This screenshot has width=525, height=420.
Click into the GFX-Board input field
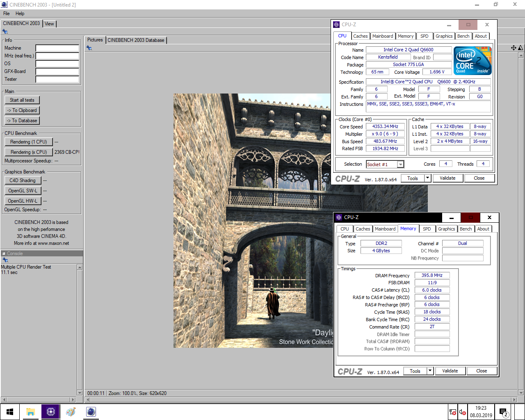57,71
